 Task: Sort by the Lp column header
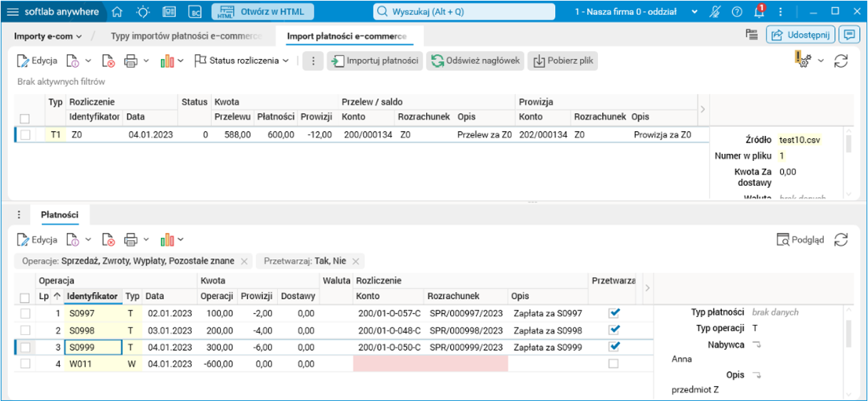click(48, 296)
